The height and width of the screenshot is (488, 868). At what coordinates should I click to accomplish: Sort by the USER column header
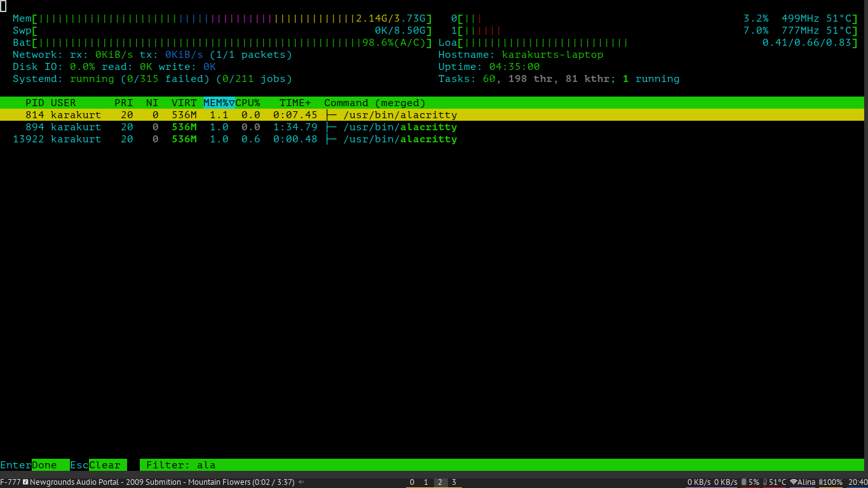coord(64,103)
